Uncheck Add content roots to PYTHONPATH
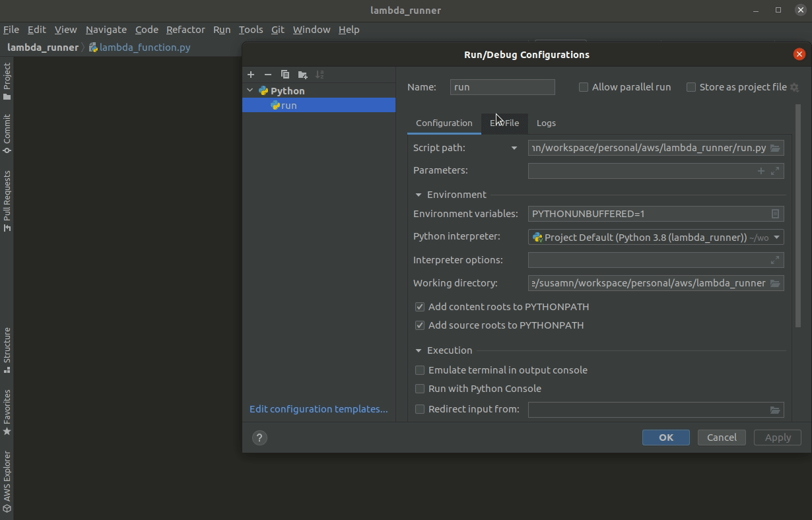812x520 pixels. click(x=420, y=307)
